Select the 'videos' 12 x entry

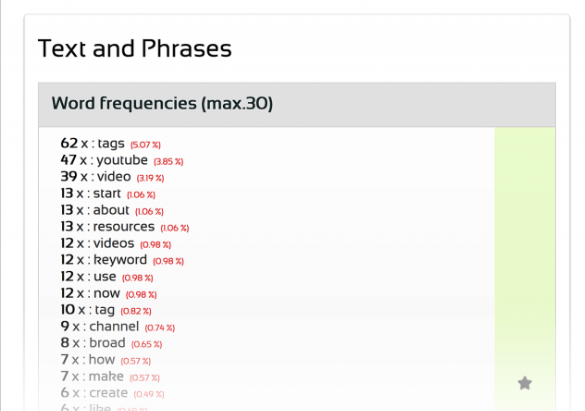[x=116, y=244]
